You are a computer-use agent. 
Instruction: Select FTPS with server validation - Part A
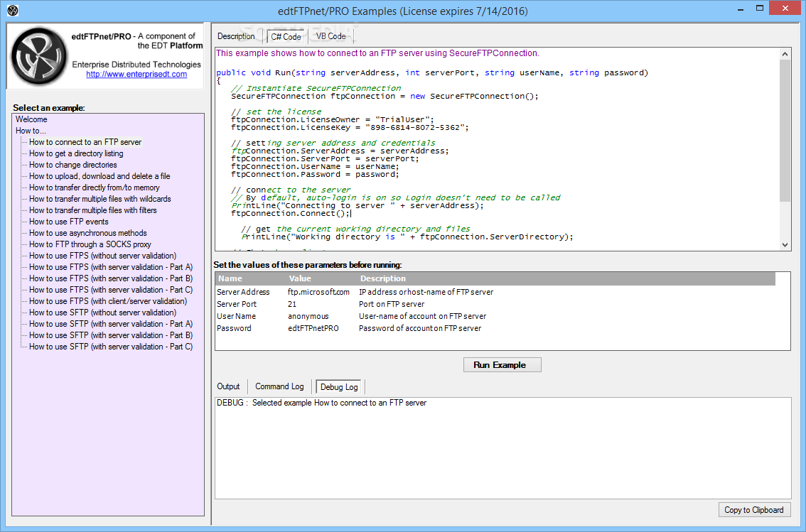coord(111,267)
